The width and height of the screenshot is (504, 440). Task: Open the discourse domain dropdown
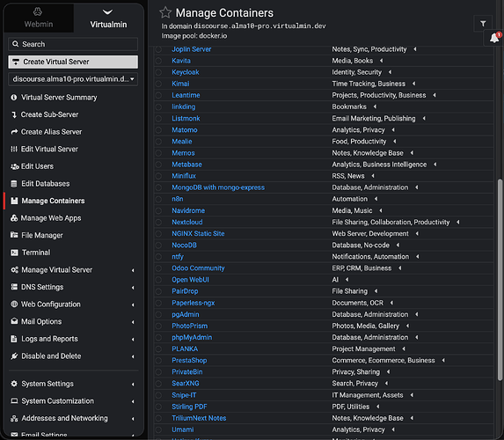(73, 79)
